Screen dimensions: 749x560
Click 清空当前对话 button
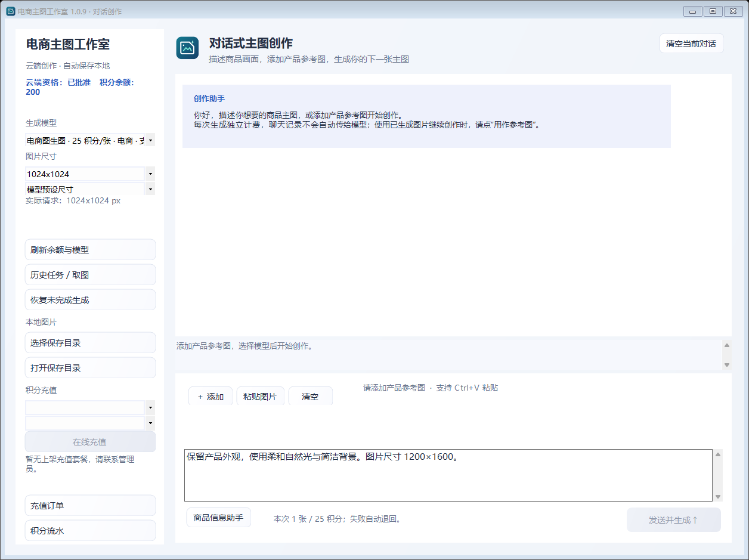691,44
